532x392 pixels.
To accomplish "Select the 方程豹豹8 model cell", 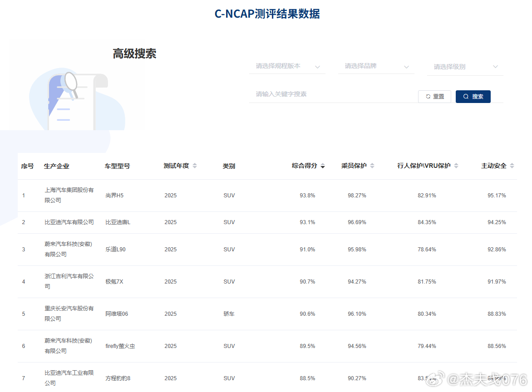I will [x=118, y=378].
